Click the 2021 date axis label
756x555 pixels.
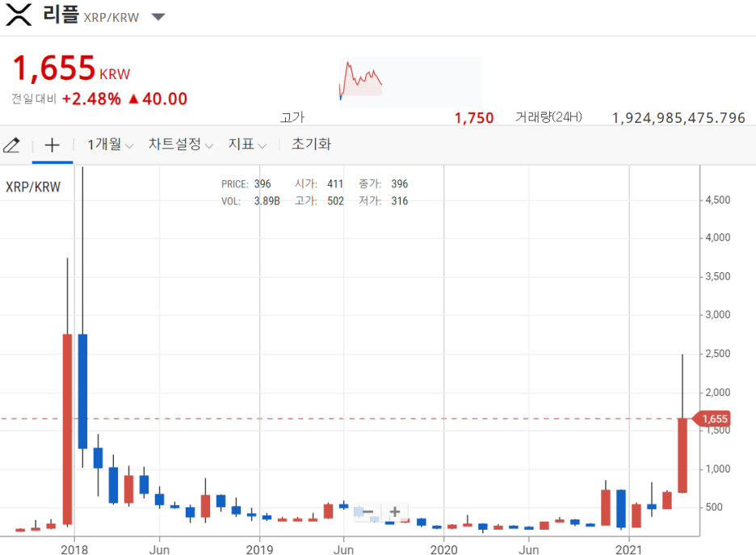628,549
